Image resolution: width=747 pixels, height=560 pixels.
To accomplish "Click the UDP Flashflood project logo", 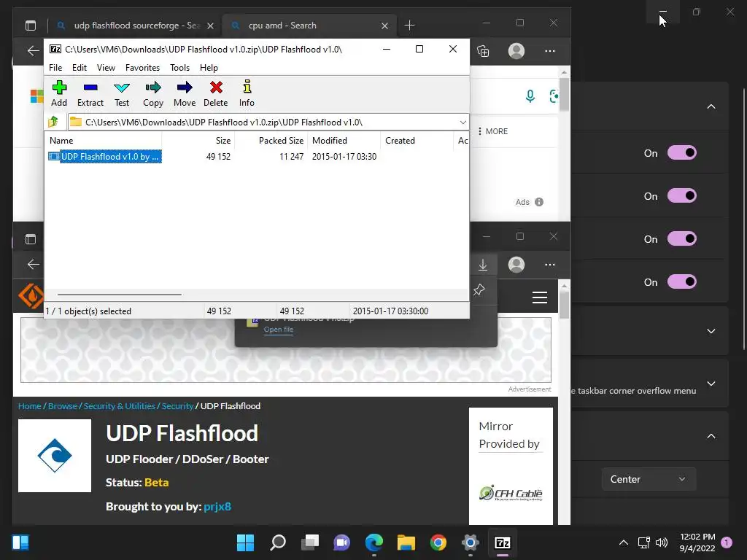I will click(55, 455).
